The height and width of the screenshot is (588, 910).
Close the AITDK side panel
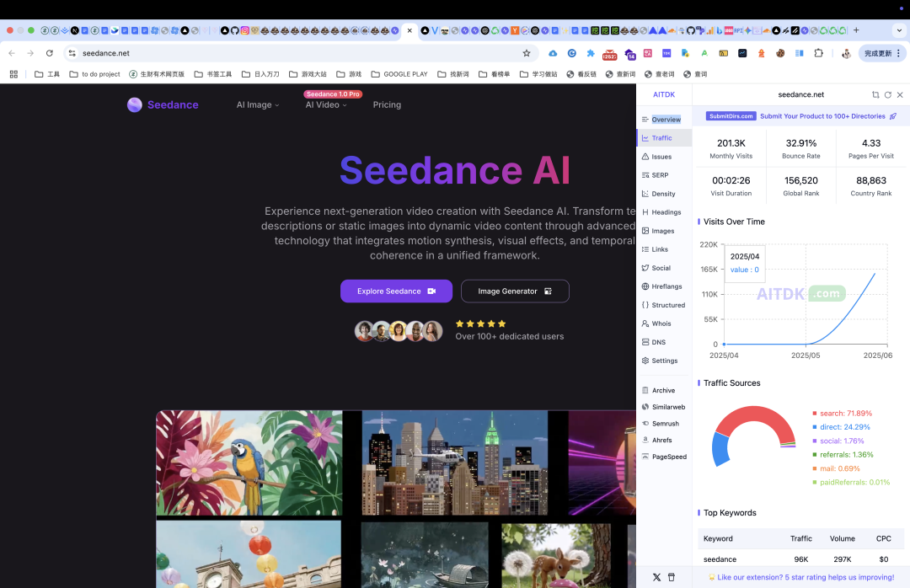tap(900, 94)
